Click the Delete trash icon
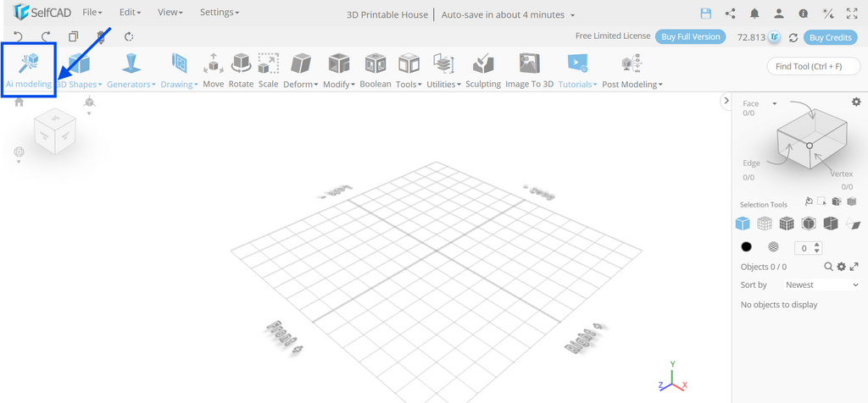The height and width of the screenshot is (403, 868). [x=102, y=36]
